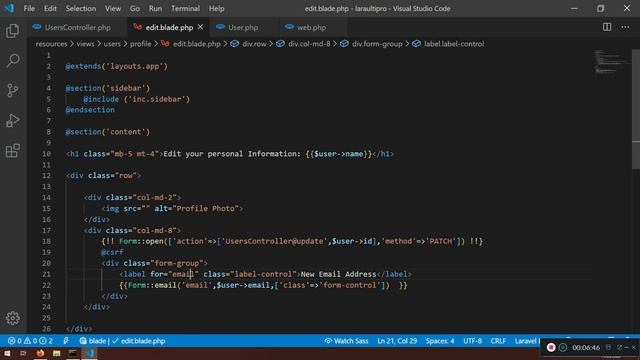
Task: Click the div.form-group breadcrumb segment
Action: (x=371, y=44)
